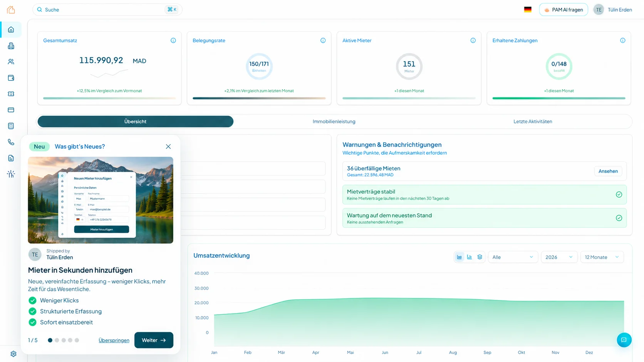Image resolution: width=644 pixels, height=362 pixels.
Task: Select the stacked layers chart view toggle
Action: click(480, 257)
